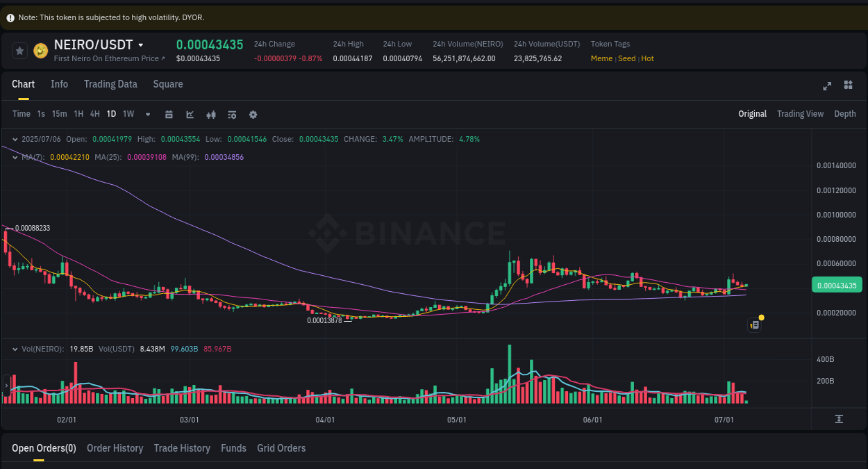Click the current price label on the axis
The height and width of the screenshot is (469, 868).
pos(837,284)
